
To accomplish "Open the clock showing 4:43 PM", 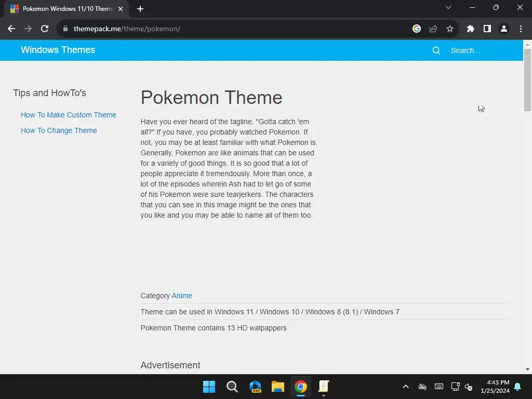I will 495,387.
